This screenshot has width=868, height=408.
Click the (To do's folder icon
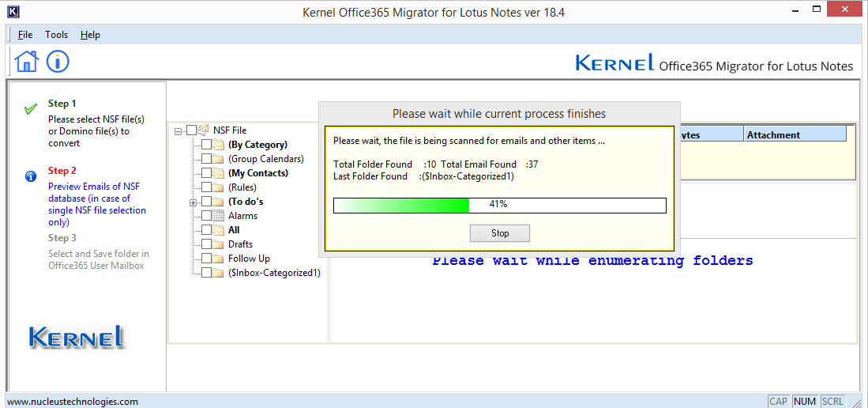pyautogui.click(x=219, y=201)
